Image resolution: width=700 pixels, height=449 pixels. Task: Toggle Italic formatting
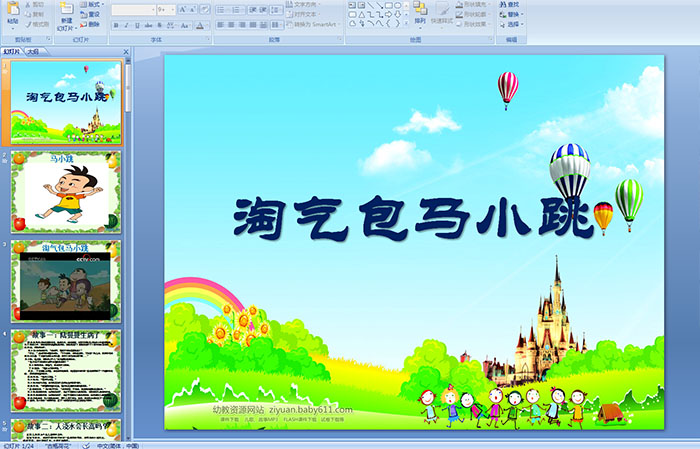click(126, 25)
